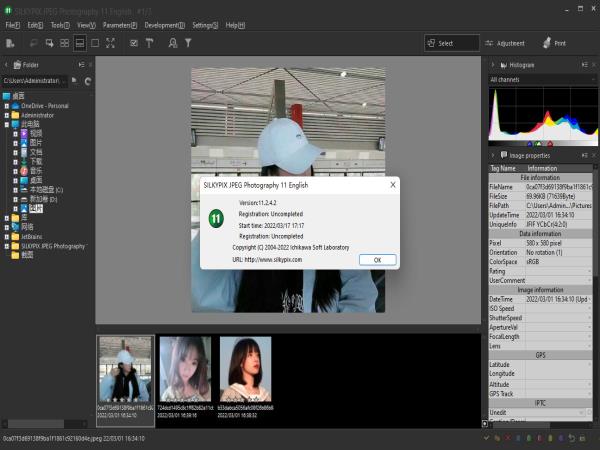Expand the JetBrains folder node
The height and width of the screenshot is (450, 600).
click(x=7, y=237)
